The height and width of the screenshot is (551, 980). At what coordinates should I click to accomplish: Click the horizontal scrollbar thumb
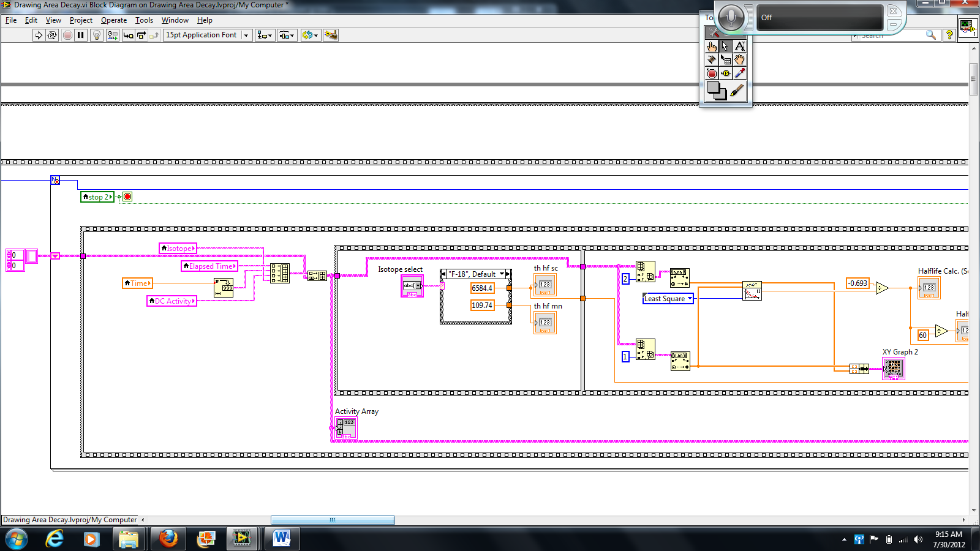point(333,520)
